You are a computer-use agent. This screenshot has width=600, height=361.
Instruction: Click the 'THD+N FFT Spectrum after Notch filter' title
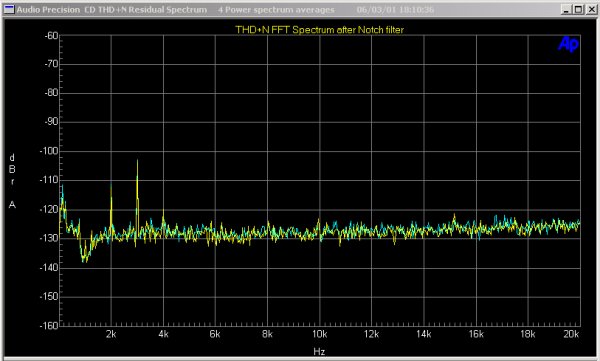(320, 30)
